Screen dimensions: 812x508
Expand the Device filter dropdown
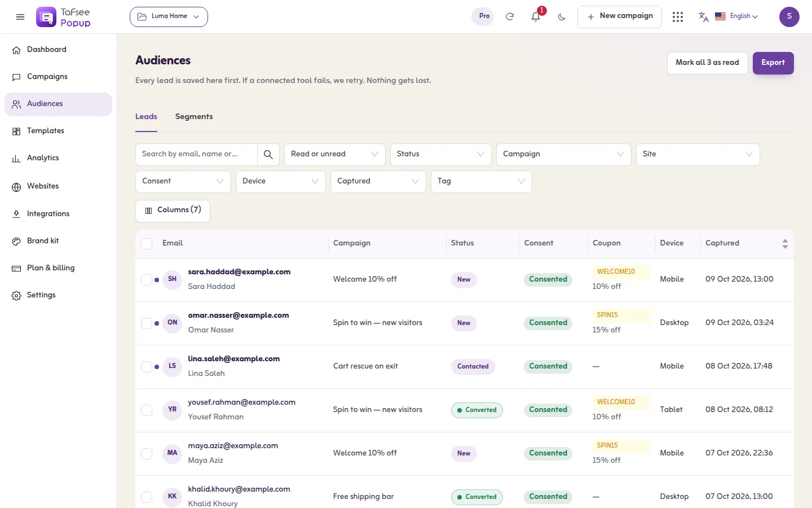(281, 182)
